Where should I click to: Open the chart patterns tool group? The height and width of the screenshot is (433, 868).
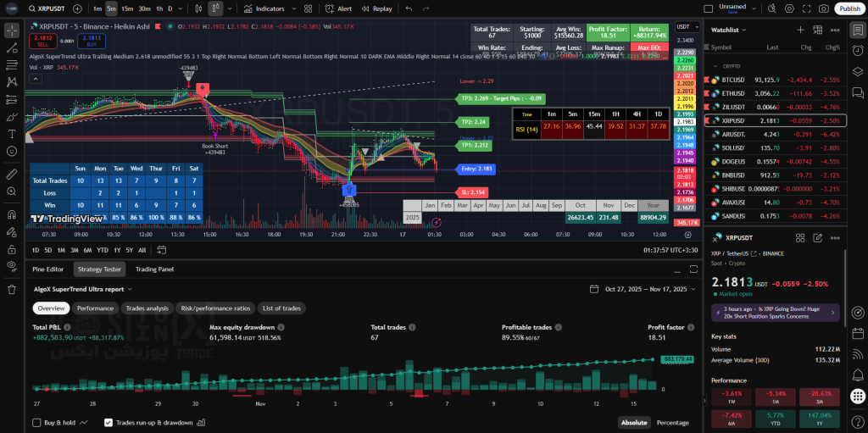click(x=12, y=82)
